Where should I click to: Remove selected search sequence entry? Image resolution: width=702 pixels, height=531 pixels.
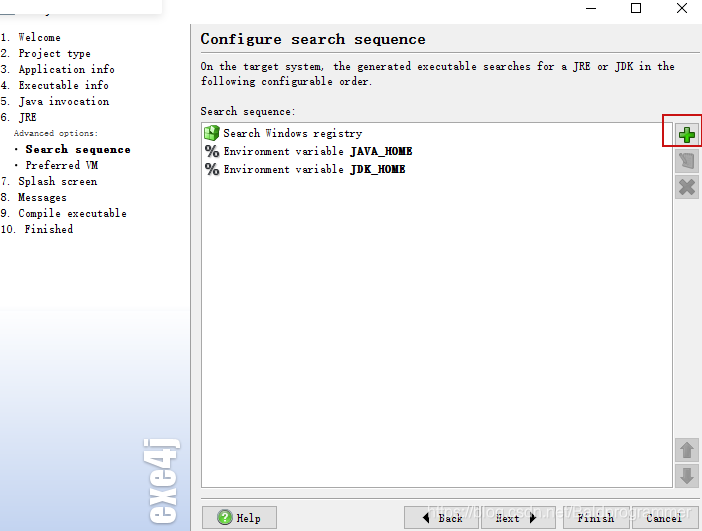[687, 187]
